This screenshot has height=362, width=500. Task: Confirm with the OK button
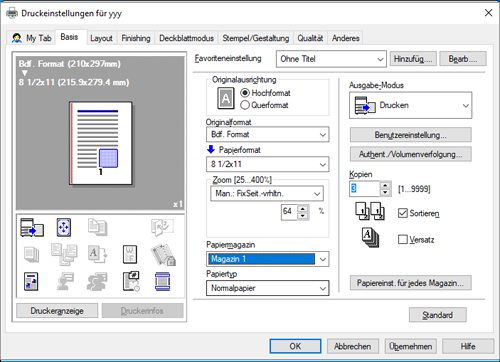(x=295, y=346)
